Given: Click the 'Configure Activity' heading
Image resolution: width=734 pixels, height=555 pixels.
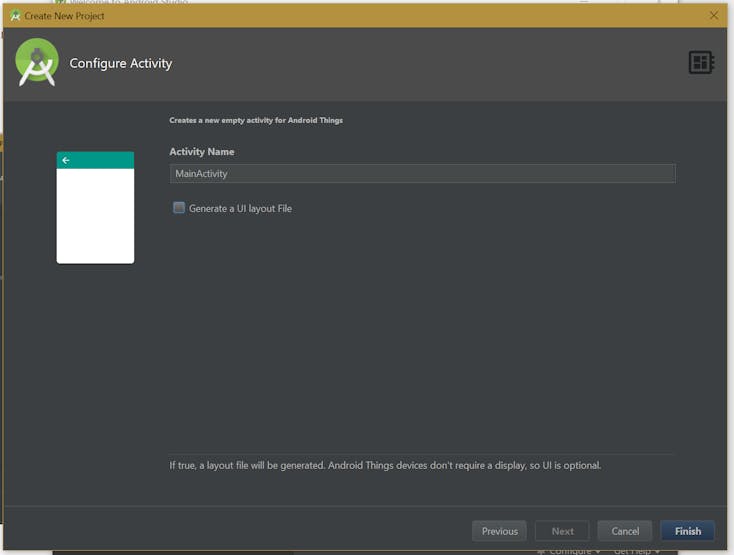Looking at the screenshot, I should (121, 63).
